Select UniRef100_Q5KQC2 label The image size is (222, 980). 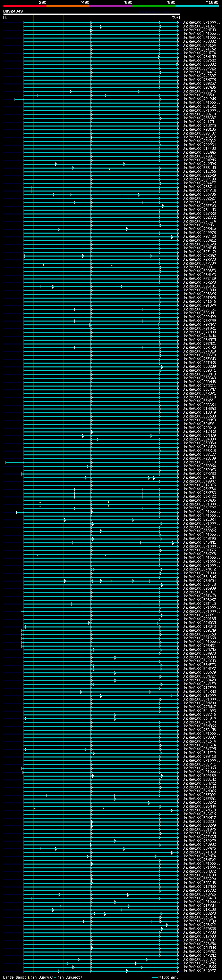[199, 141]
